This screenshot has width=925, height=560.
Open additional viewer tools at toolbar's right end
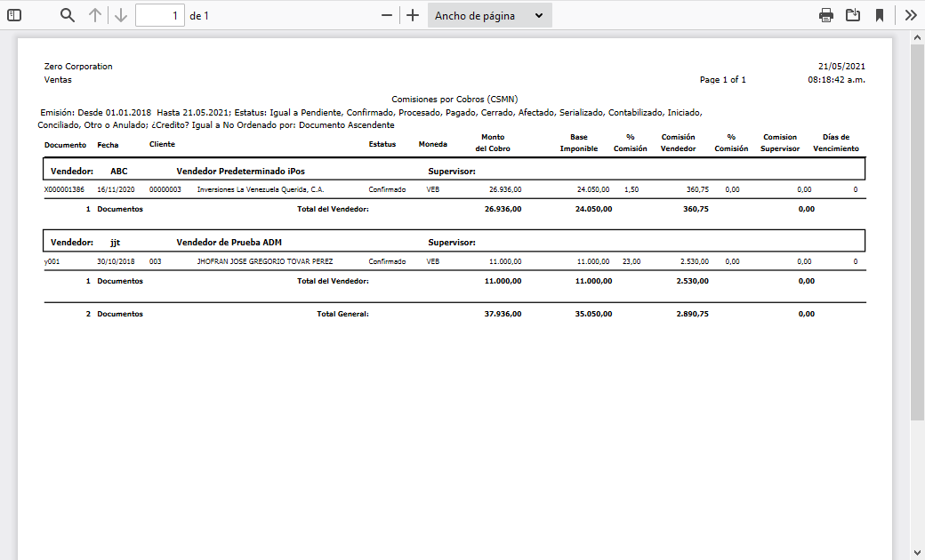(910, 14)
